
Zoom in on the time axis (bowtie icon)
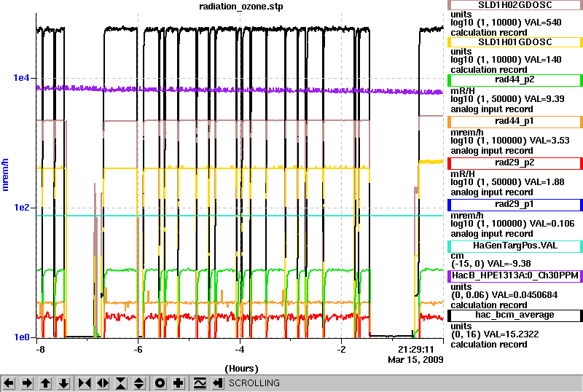pyautogui.click(x=85, y=383)
